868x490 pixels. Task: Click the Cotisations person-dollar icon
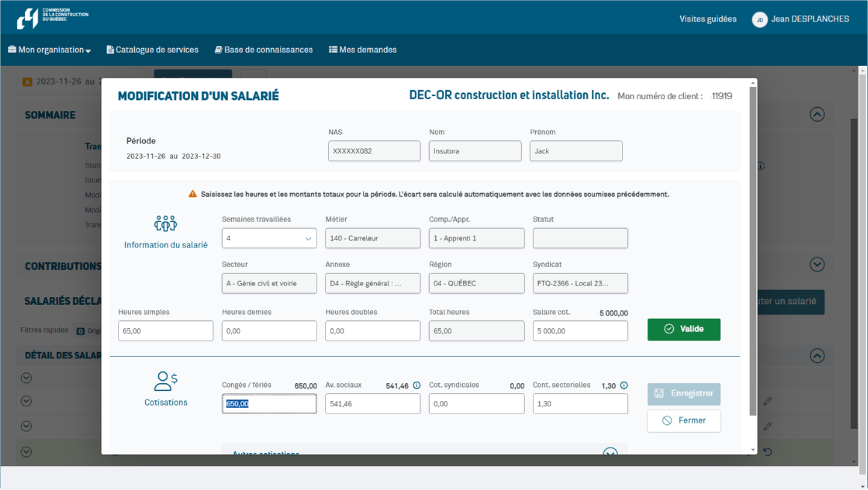point(166,382)
